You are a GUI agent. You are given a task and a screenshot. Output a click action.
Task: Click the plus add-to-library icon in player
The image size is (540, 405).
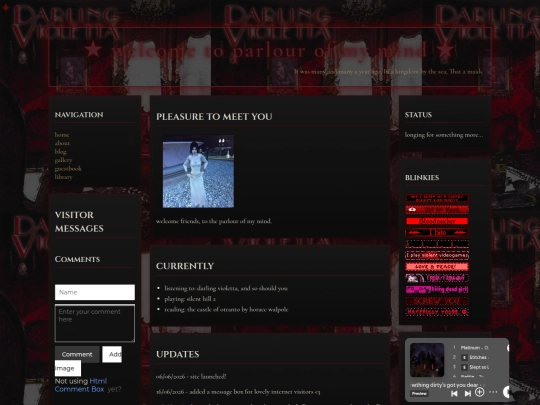pyautogui.click(x=479, y=392)
